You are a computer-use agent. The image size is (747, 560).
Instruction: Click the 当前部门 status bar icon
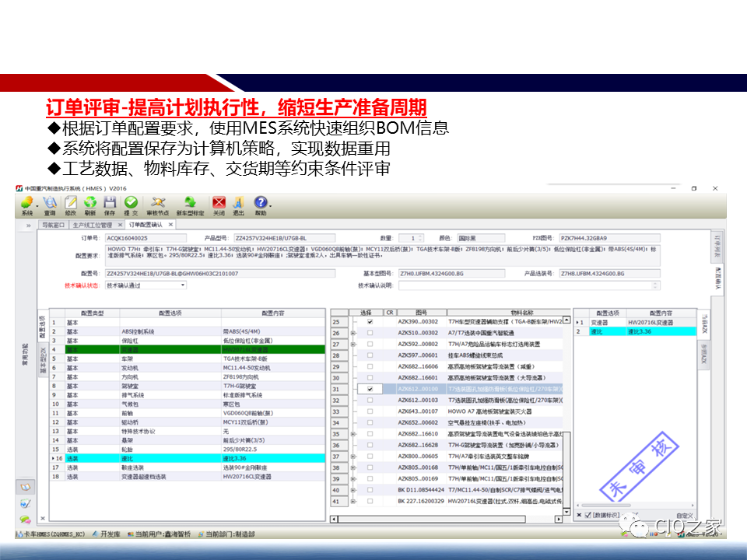point(201,534)
